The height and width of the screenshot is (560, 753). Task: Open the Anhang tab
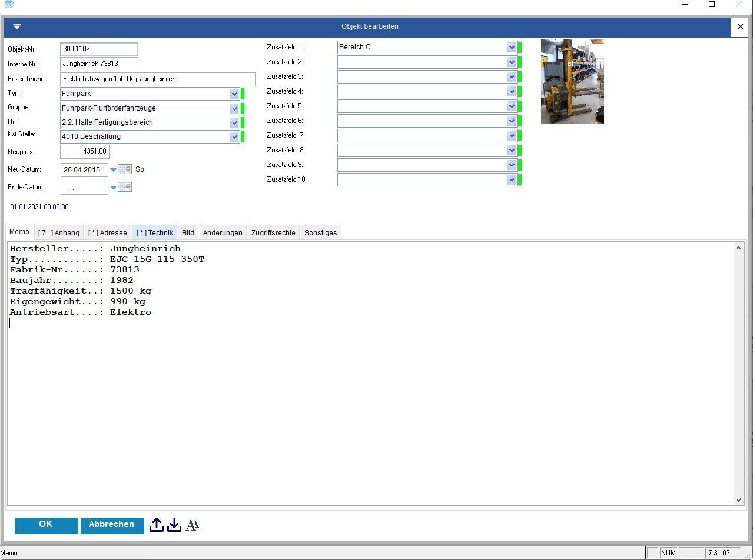point(59,232)
